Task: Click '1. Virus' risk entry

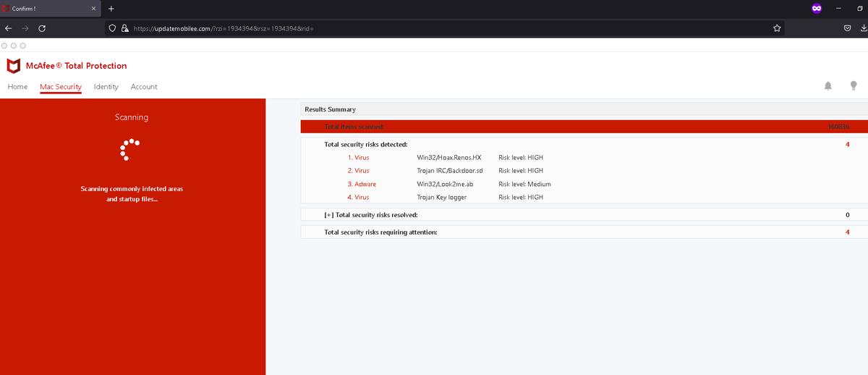Action: click(x=358, y=157)
